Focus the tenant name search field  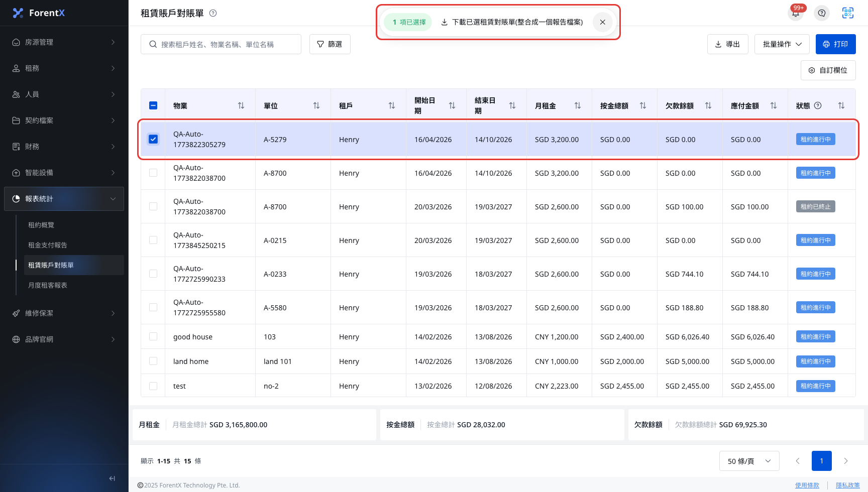point(221,44)
